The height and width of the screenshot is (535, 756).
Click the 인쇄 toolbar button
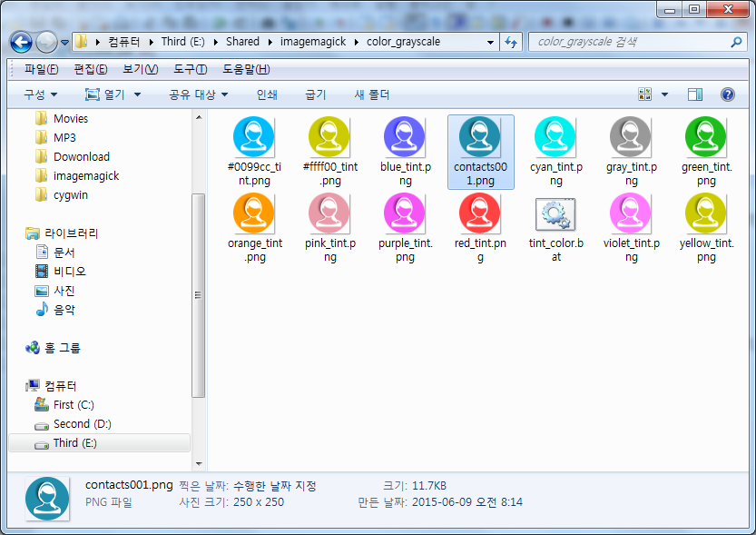[x=267, y=94]
